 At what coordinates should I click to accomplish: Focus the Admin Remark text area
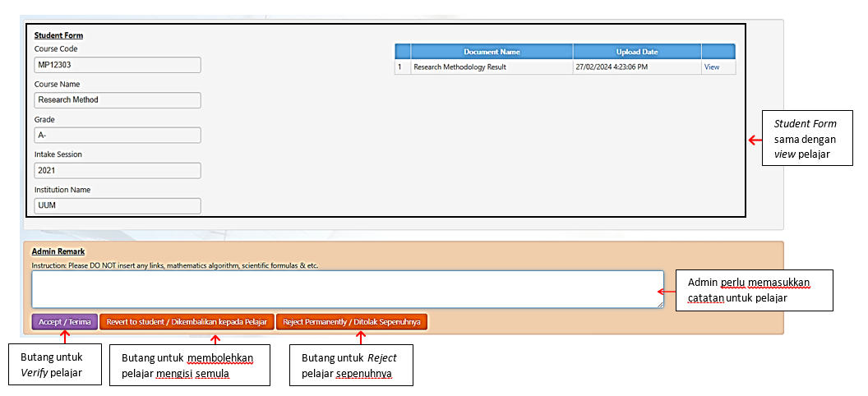(347, 289)
